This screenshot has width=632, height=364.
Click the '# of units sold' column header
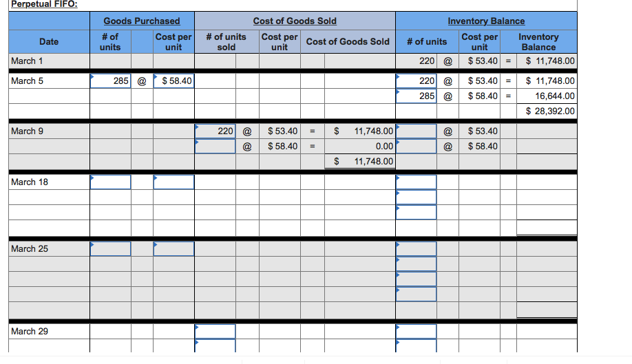pyautogui.click(x=226, y=42)
